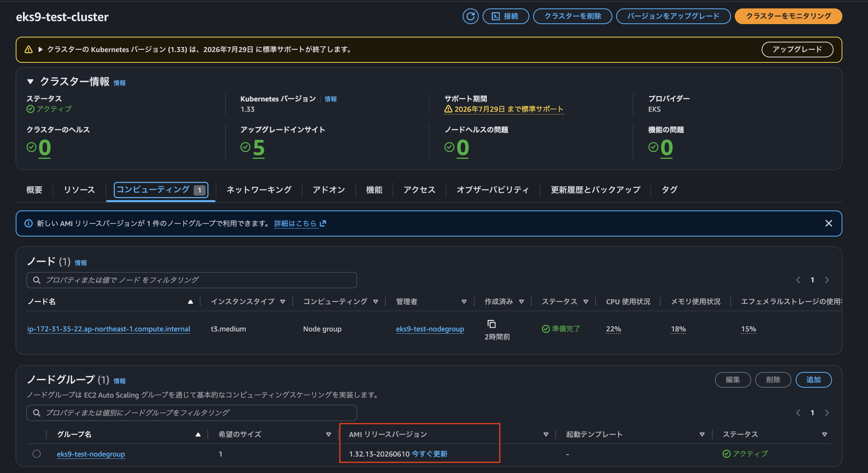The width and height of the screenshot is (868, 473).
Task: Open the アップグレードインサイト count 5
Action: pyautogui.click(x=259, y=148)
